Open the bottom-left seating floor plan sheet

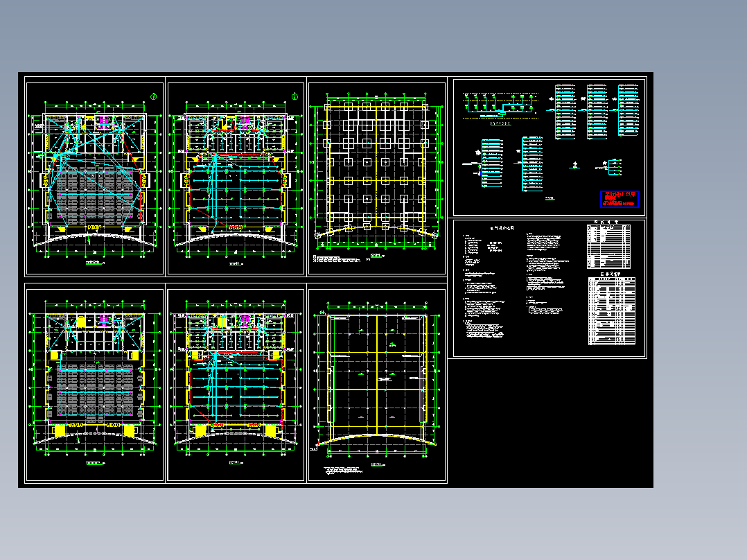pyautogui.click(x=95, y=385)
